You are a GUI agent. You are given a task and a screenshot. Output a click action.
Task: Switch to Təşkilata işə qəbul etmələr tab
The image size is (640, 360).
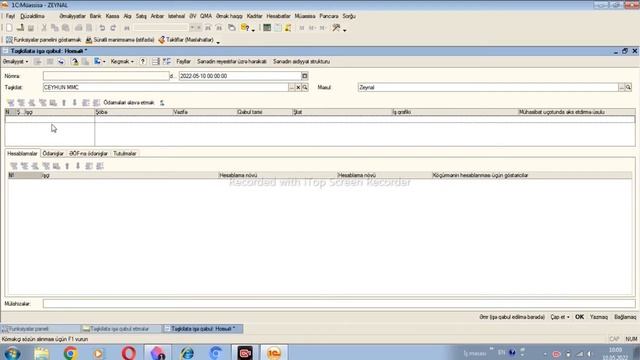[121, 329]
